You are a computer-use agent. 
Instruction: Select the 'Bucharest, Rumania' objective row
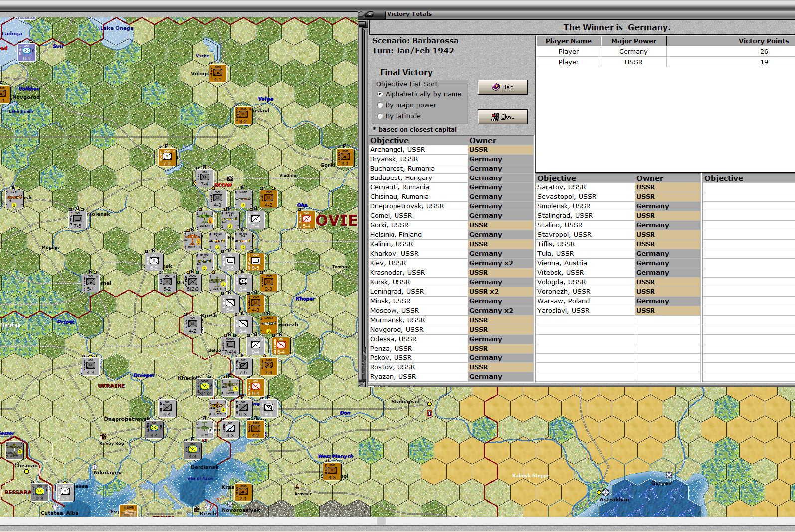click(451, 169)
